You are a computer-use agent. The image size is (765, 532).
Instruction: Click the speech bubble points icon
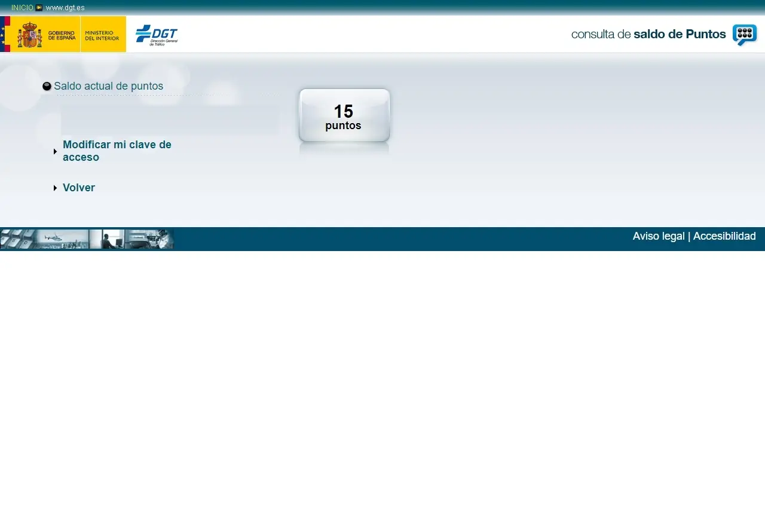[x=745, y=35]
